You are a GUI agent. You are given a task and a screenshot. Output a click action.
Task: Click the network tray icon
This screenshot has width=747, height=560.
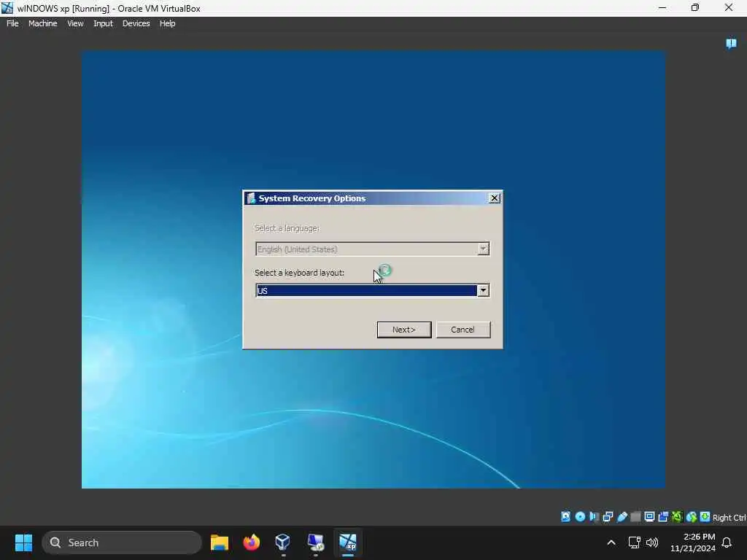634,542
